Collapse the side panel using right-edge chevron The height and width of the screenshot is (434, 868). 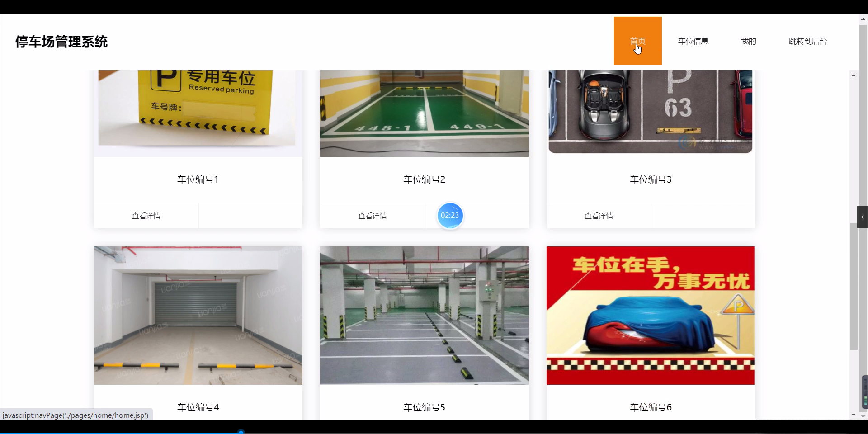[x=863, y=217]
